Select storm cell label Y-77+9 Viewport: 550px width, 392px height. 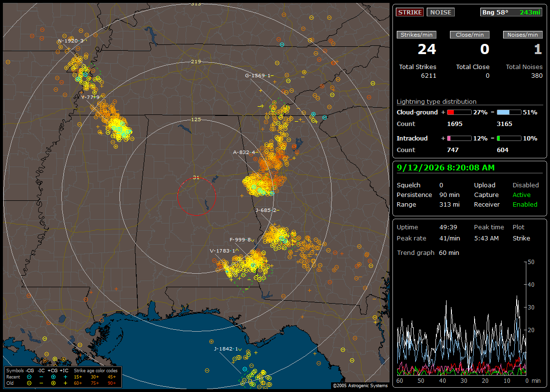click(90, 97)
